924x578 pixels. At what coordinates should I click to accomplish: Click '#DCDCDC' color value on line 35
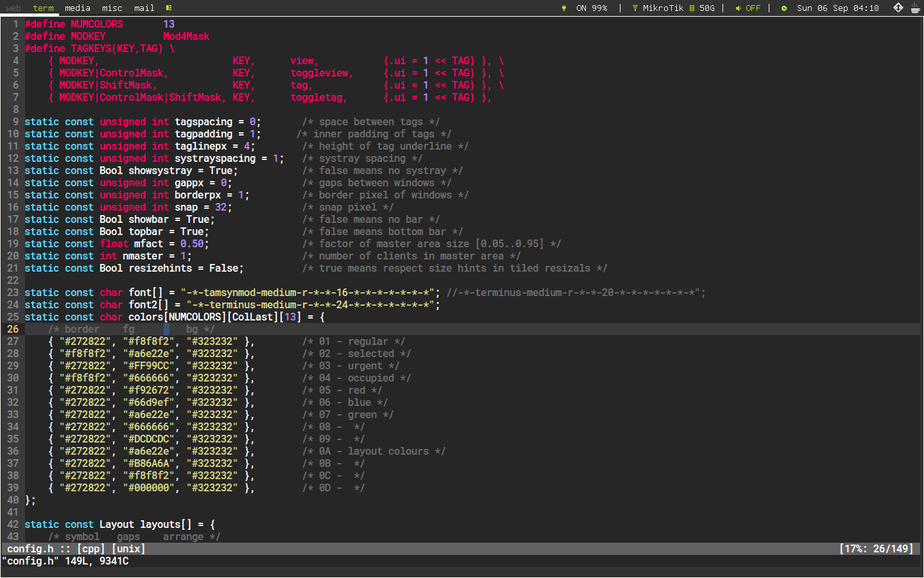click(x=149, y=439)
